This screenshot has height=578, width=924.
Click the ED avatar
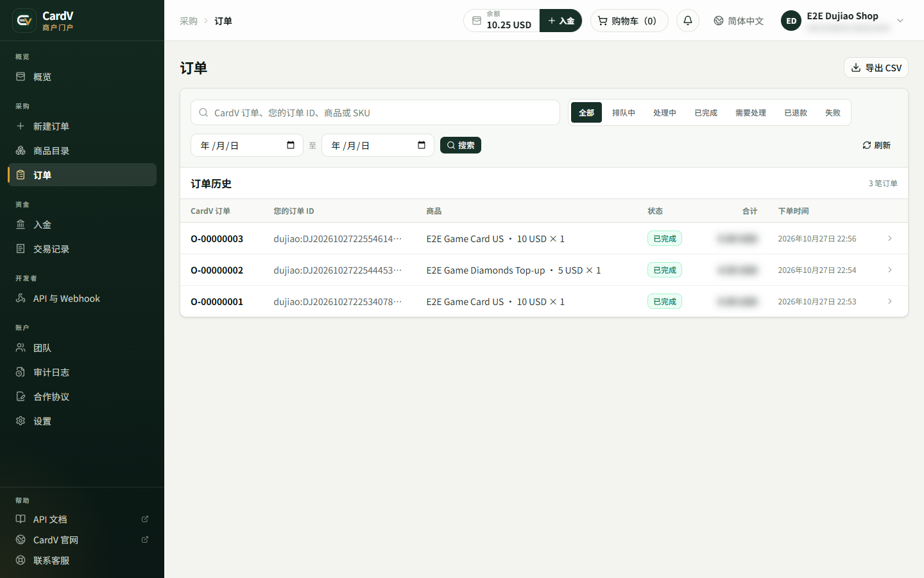791,21
